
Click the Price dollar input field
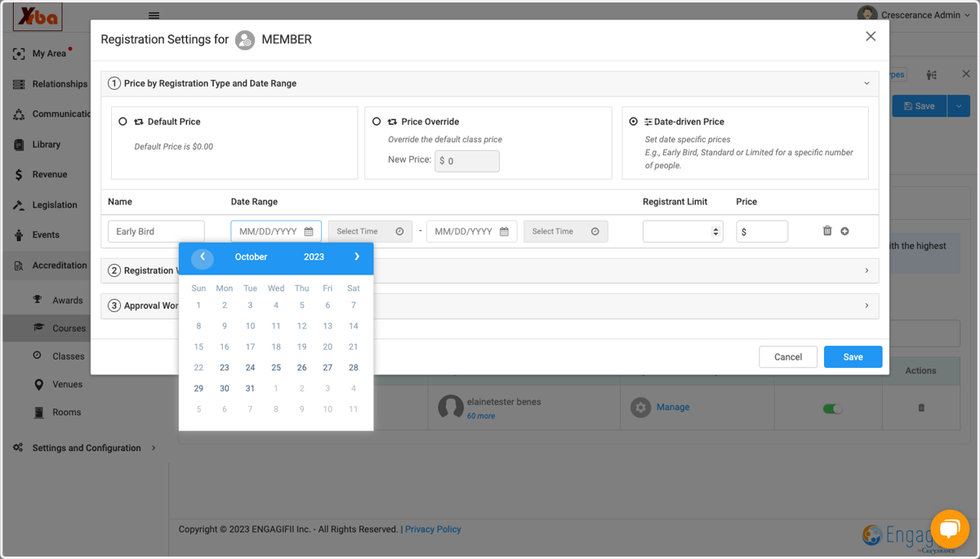pos(762,231)
